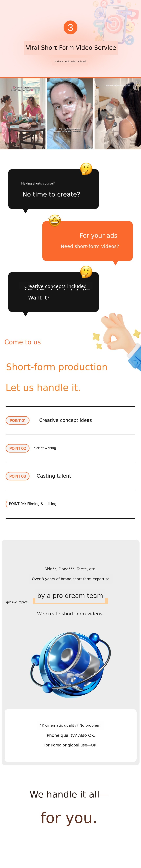Select the POINT 01 badge
Screen dimensions: 141x868
pyautogui.click(x=18, y=420)
